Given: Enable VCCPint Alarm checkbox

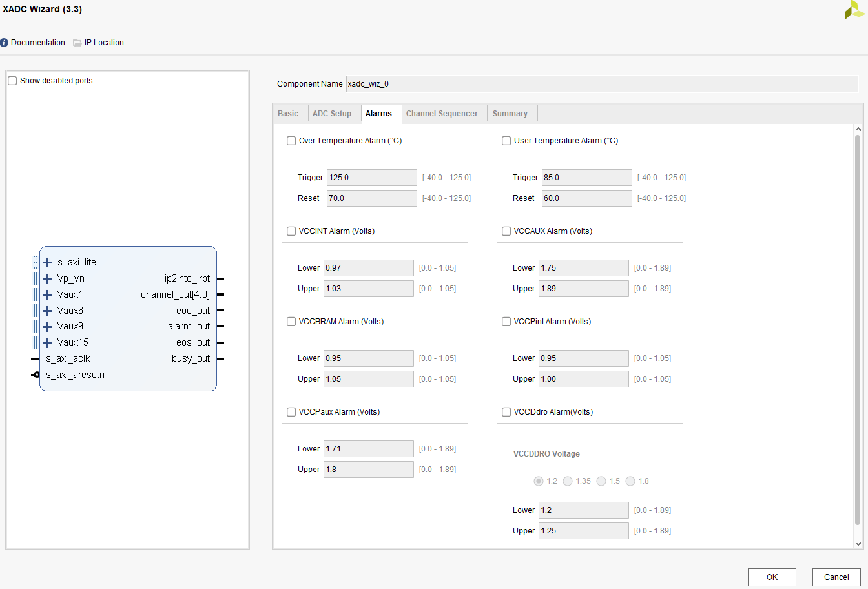Looking at the screenshot, I should pyautogui.click(x=506, y=322).
